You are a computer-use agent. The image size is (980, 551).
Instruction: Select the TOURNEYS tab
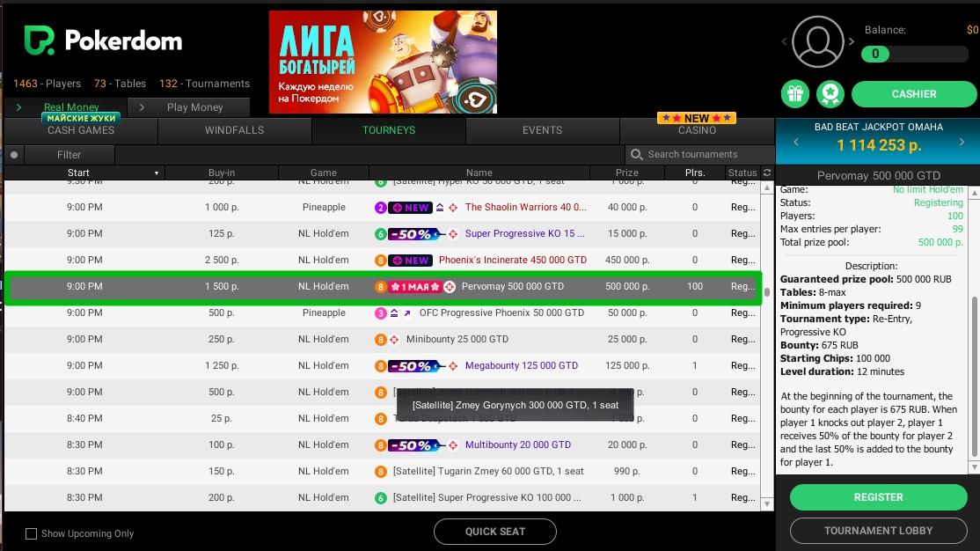(389, 130)
